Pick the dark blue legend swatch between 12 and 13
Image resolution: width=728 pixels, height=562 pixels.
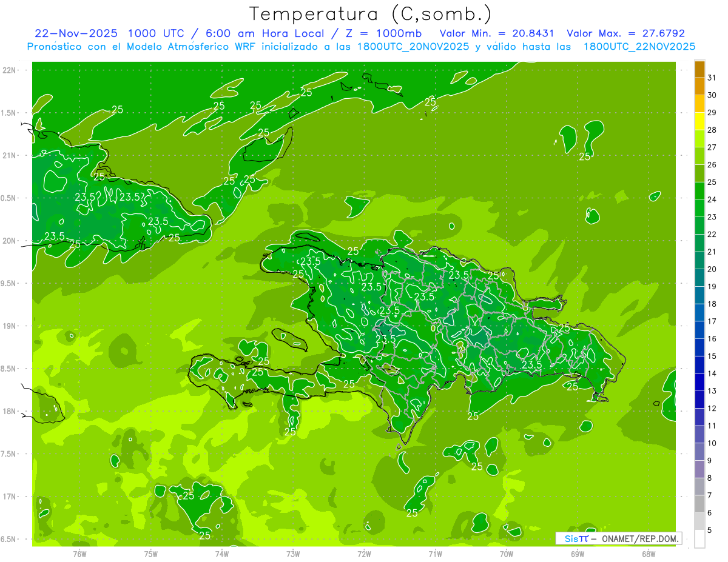pyautogui.click(x=699, y=400)
